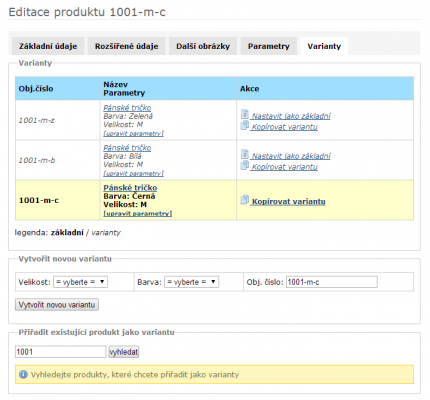This screenshot has width=430, height=400.
Task: Open the Základní údaje tab
Action: coord(48,46)
